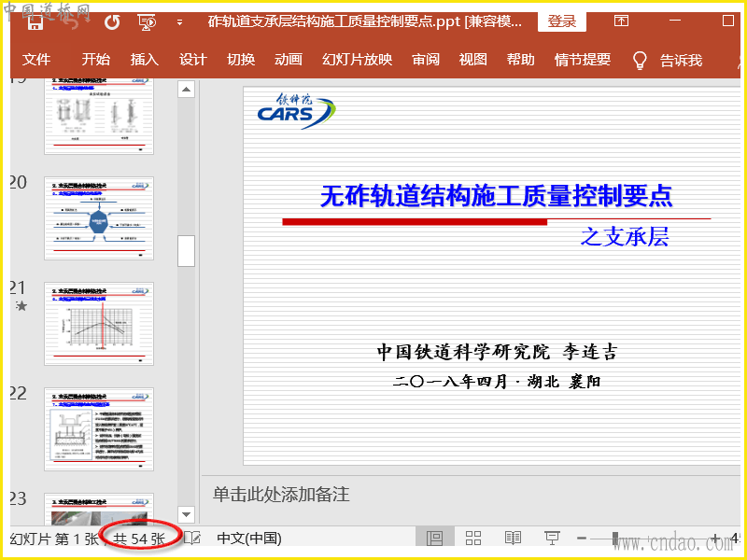Click the zoom slider handle

(x=615, y=539)
